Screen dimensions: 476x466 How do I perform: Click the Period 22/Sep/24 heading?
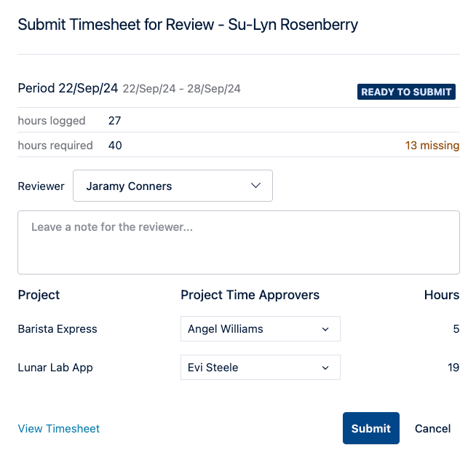click(x=68, y=89)
